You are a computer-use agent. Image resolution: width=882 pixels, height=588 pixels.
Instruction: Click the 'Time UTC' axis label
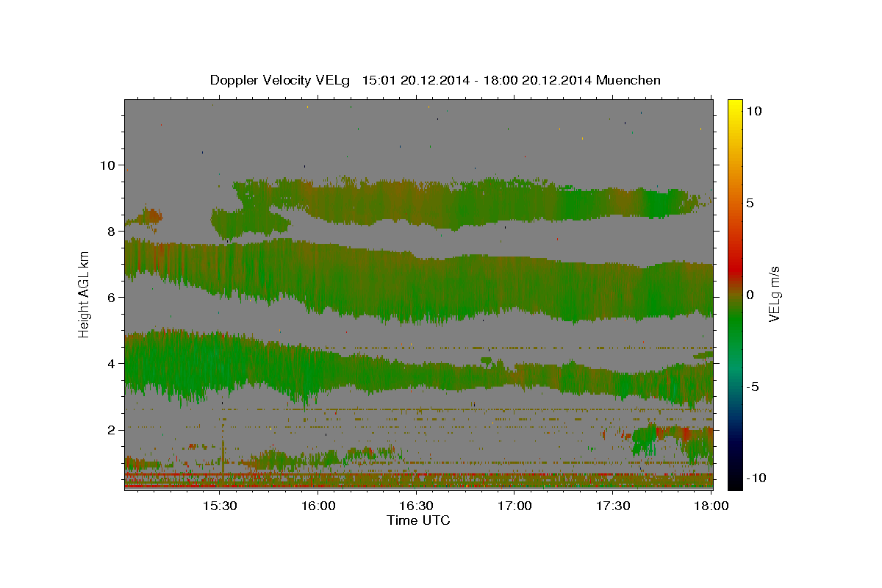[x=418, y=521]
